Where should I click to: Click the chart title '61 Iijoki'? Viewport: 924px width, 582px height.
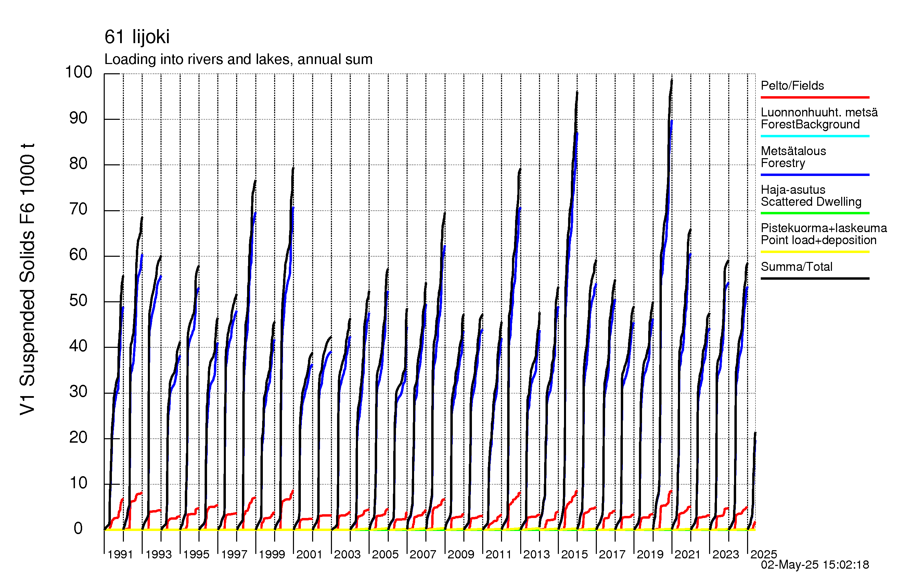pos(137,37)
